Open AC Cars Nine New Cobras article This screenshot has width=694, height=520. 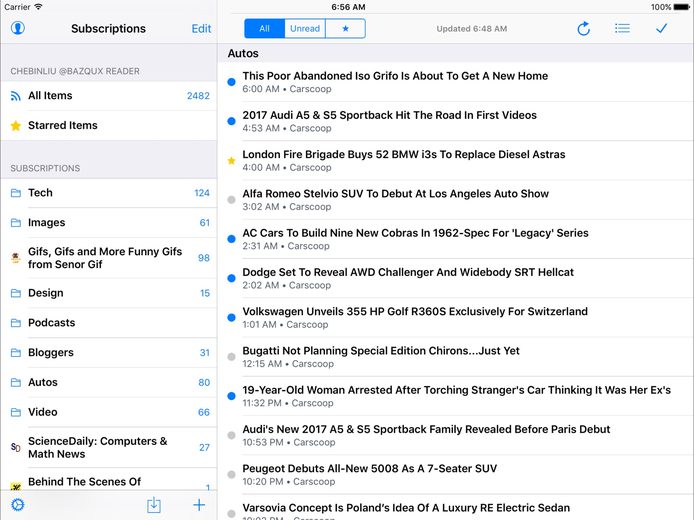point(456,239)
